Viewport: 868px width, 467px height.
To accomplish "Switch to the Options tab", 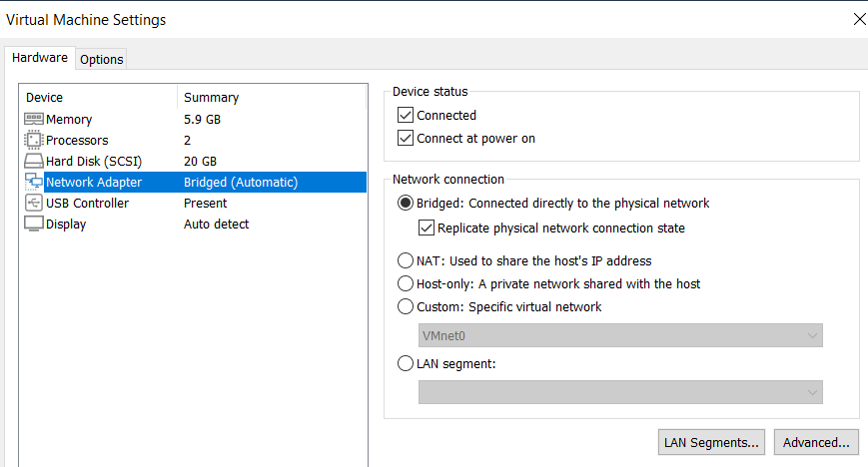I will [x=102, y=60].
